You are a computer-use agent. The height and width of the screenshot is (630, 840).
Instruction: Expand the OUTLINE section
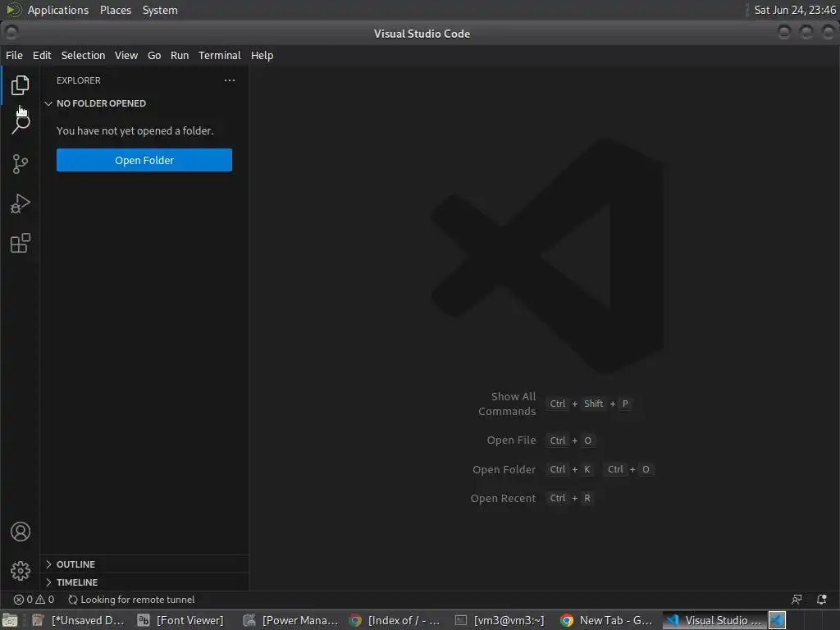(x=144, y=564)
